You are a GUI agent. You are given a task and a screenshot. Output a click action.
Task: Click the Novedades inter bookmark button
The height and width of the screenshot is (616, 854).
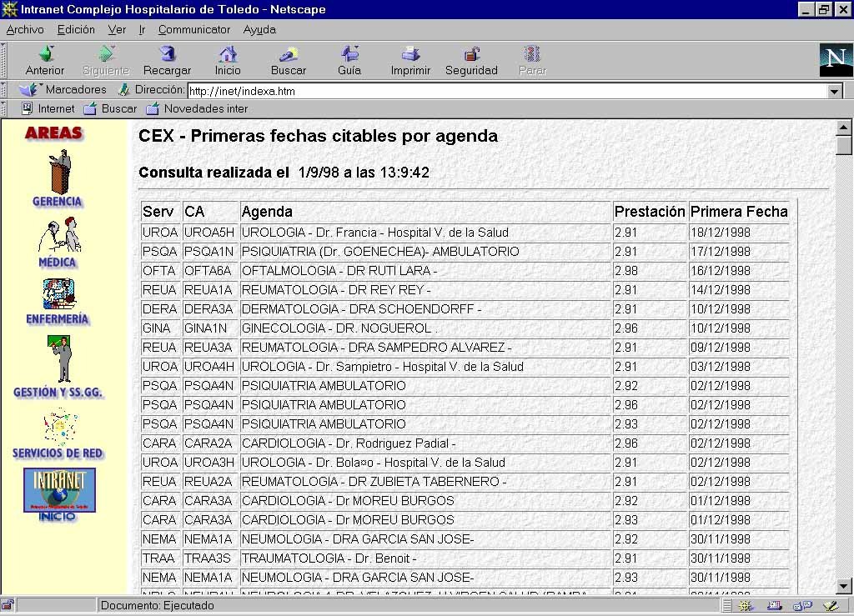tap(197, 108)
